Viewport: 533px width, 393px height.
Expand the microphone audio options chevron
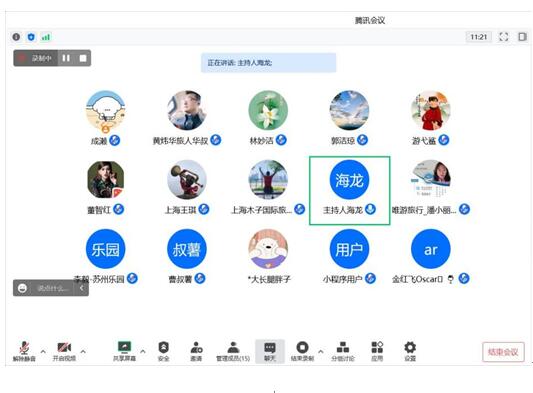[43, 351]
